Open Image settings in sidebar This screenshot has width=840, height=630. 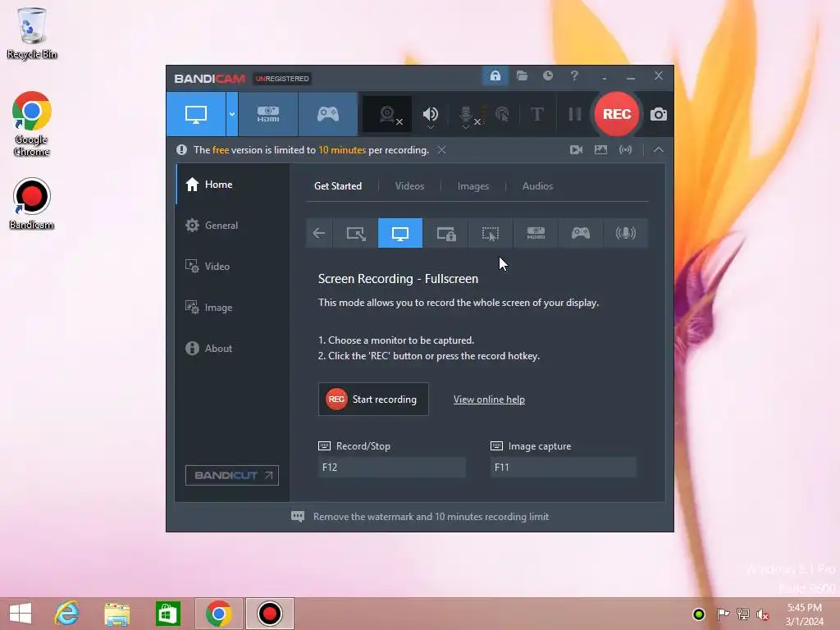(232, 308)
